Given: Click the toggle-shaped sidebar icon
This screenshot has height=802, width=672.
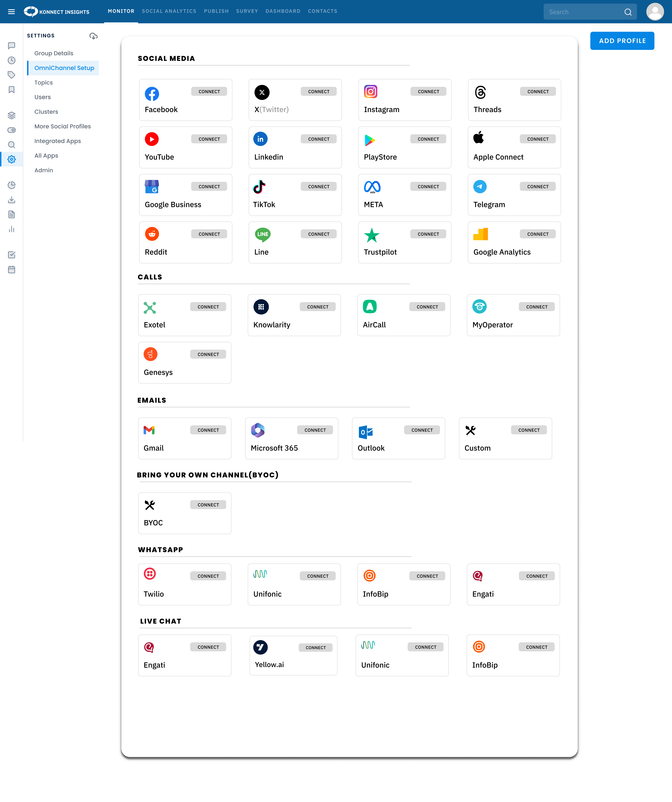Looking at the screenshot, I should [11, 130].
